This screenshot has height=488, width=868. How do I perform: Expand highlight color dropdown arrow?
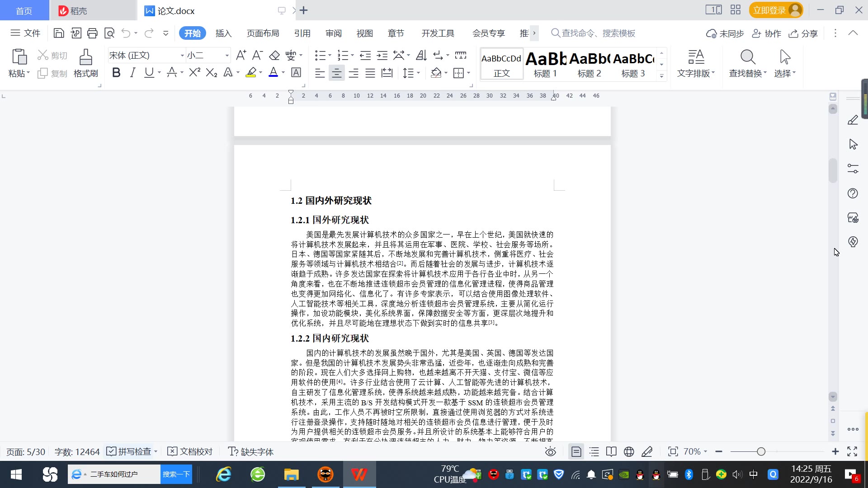(260, 73)
